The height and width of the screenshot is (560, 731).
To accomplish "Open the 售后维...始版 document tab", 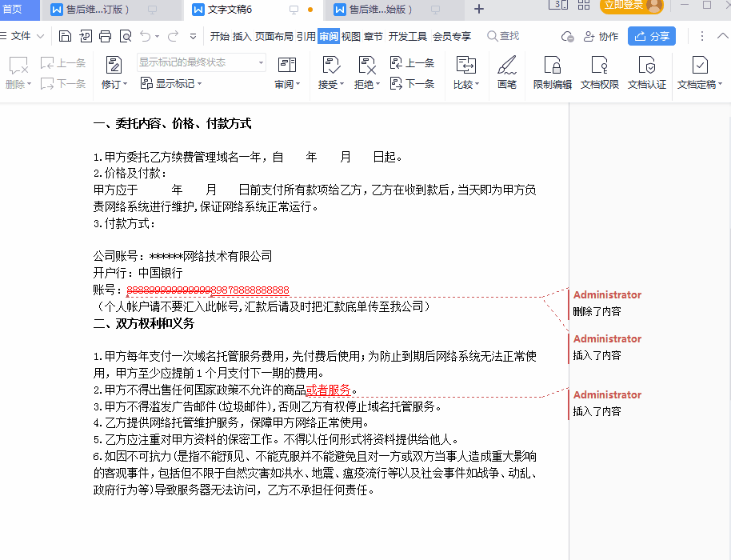I will click(x=394, y=10).
